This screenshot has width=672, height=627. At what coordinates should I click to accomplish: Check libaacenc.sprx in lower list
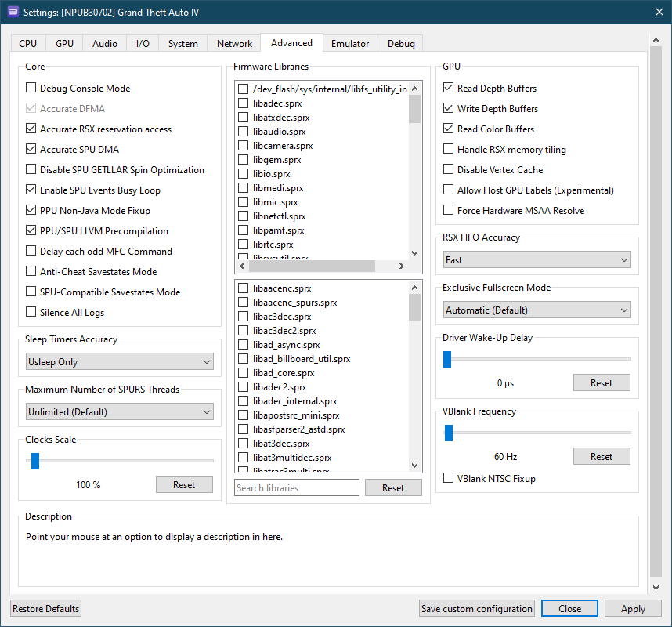pos(243,288)
